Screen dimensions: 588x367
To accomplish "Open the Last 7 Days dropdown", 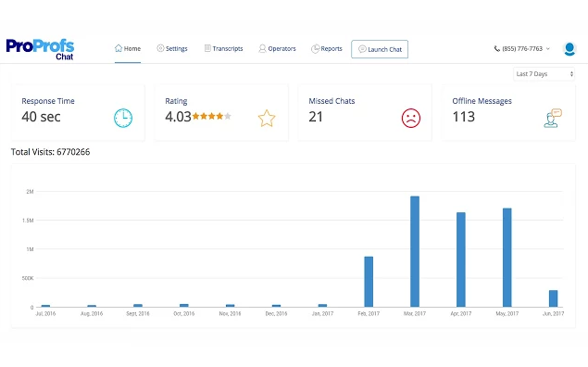I will [544, 74].
